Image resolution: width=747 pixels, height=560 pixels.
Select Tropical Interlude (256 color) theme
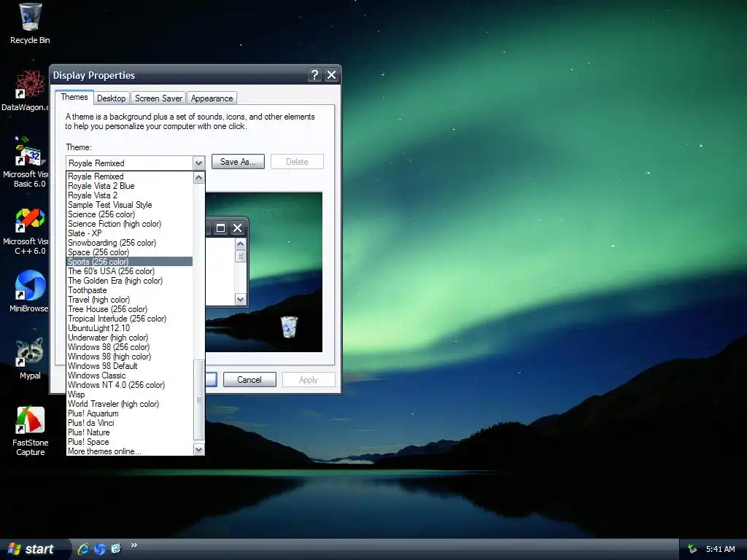(x=130, y=319)
